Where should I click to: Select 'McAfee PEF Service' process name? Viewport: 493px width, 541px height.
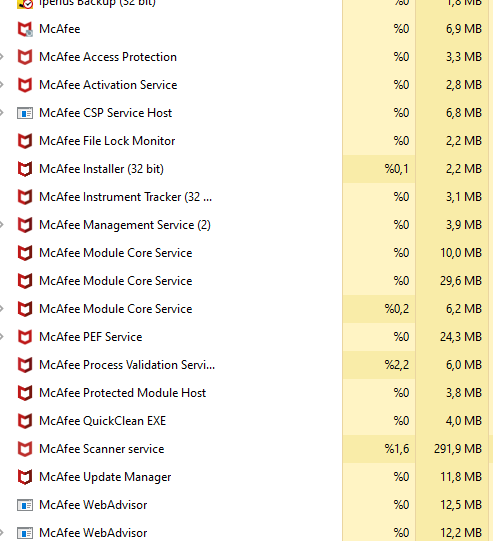[91, 337]
